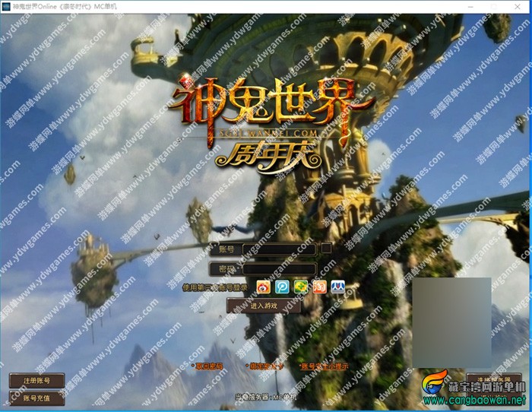Image resolution: width=532 pixels, height=412 pixels.
Task: Click the 使用第三方账号登录 label
Action: click(x=215, y=288)
